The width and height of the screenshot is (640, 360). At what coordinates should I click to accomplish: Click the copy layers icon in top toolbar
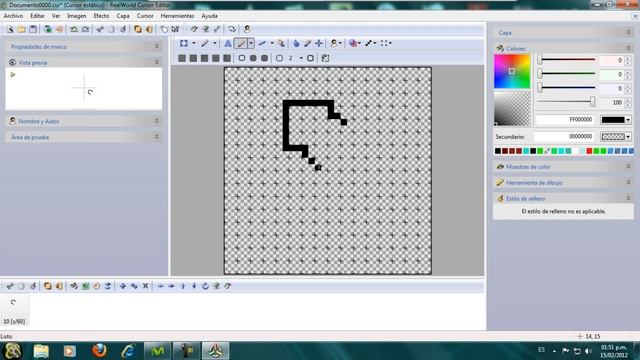[138, 29]
